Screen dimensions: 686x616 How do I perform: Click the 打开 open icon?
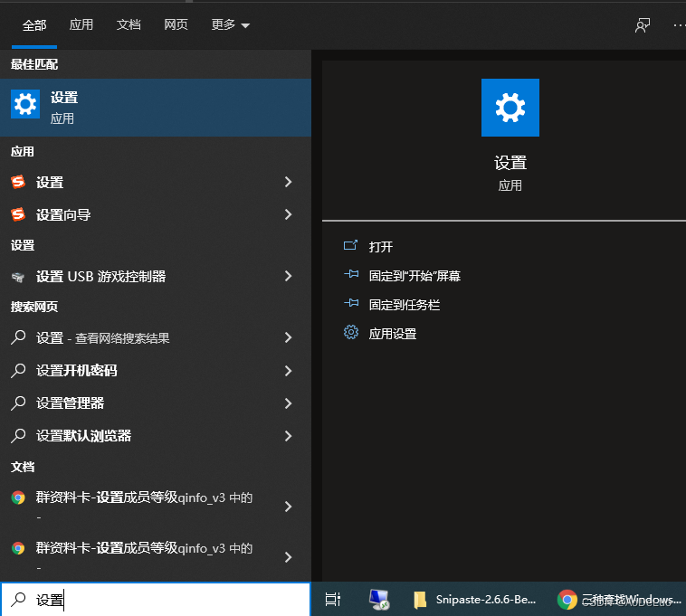[351, 245]
